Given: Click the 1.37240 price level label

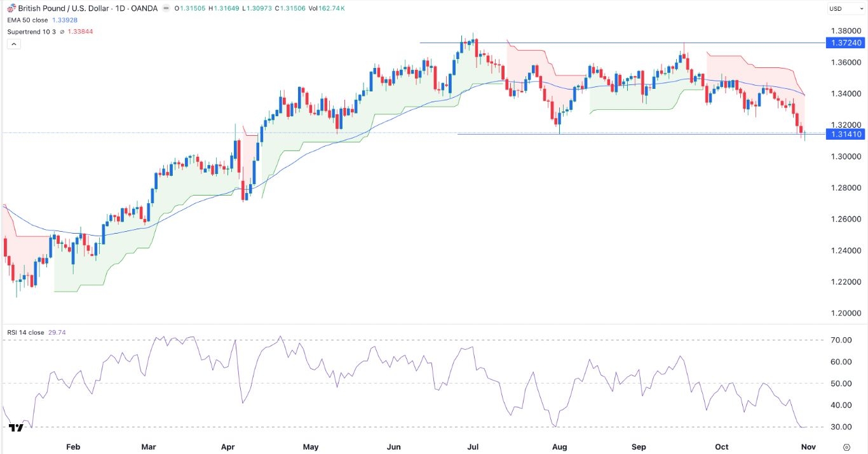Looking at the screenshot, I should (x=846, y=43).
